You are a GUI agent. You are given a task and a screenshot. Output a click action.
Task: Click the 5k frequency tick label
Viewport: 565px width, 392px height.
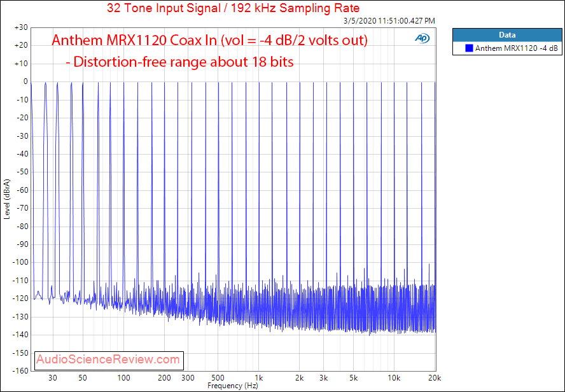pos(353,378)
